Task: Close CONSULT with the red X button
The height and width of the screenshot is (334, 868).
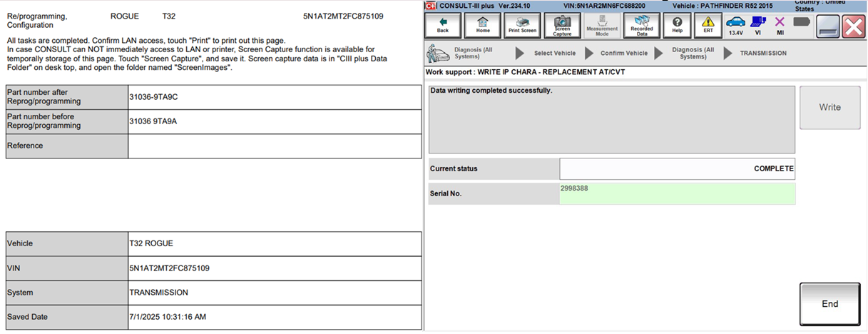Action: (x=853, y=26)
